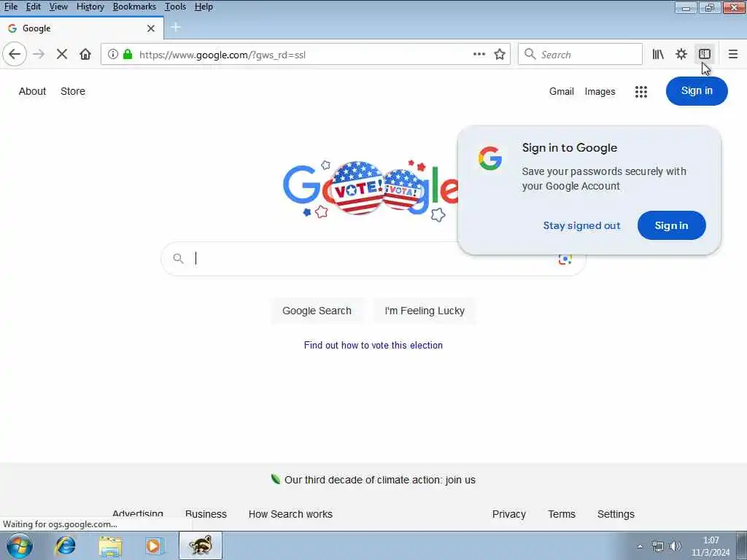Screen dimensions: 747x560
Task: Click the raccoon browser taskbar icon
Action: tap(201, 545)
